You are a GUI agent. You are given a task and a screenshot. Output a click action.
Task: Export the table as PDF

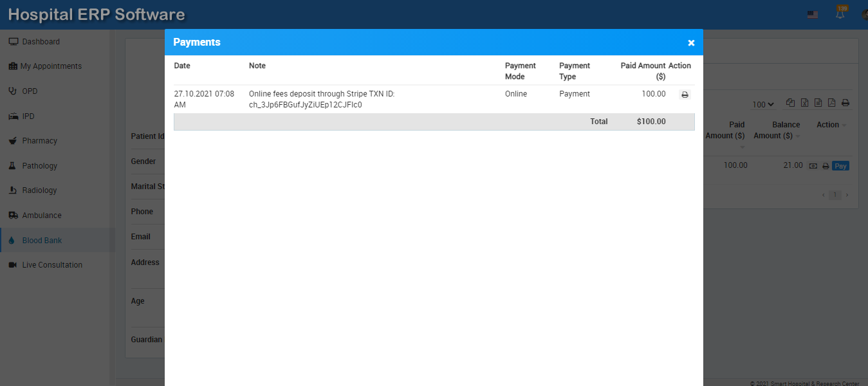pyautogui.click(x=831, y=103)
